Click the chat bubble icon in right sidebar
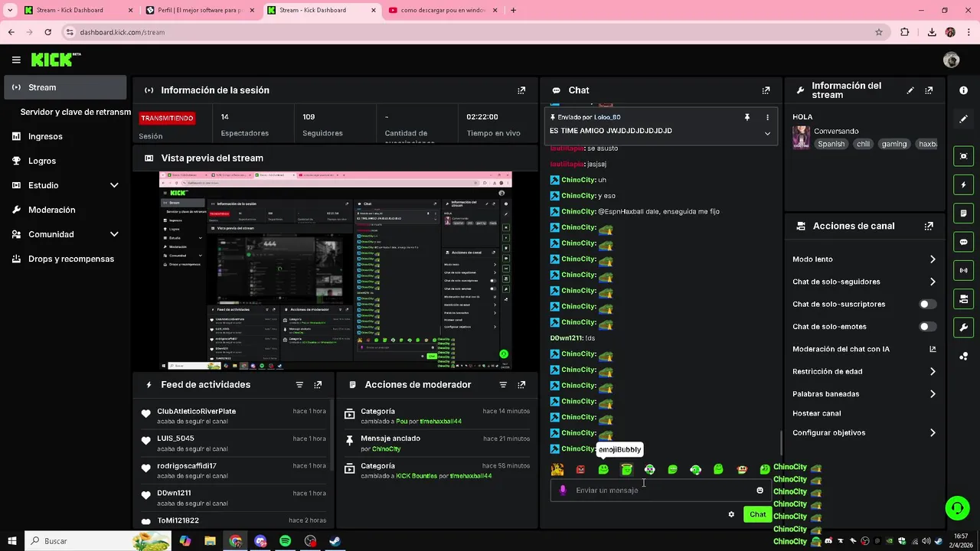This screenshot has height=551, width=980. point(963,242)
